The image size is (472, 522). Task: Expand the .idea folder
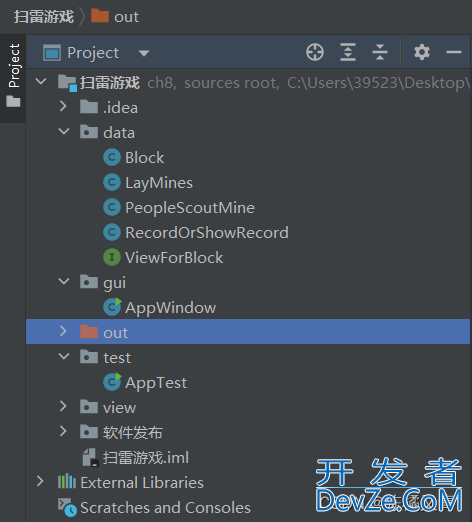(63, 107)
